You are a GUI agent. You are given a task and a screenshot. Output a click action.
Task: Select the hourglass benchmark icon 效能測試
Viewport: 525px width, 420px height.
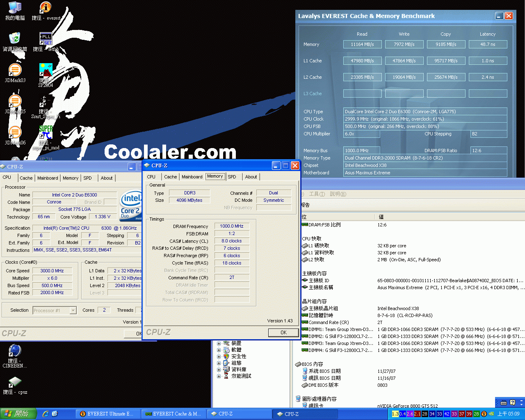tap(226, 376)
